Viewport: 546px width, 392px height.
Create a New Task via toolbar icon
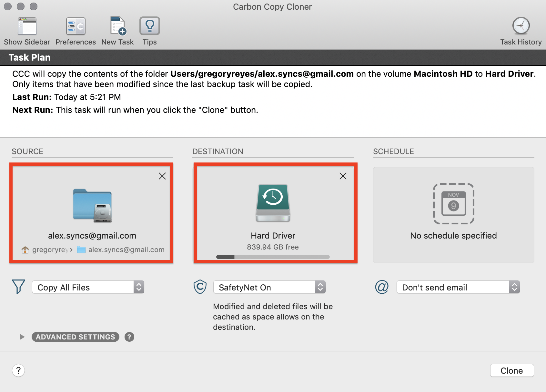118,25
